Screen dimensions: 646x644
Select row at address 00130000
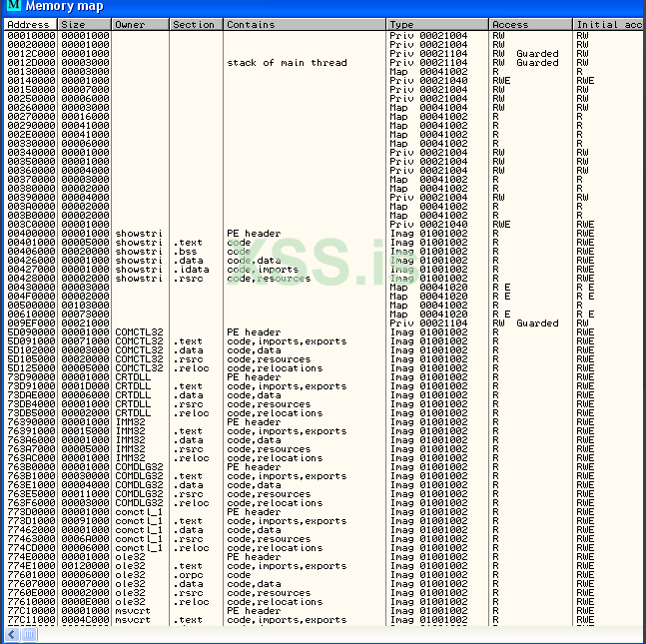(x=323, y=72)
